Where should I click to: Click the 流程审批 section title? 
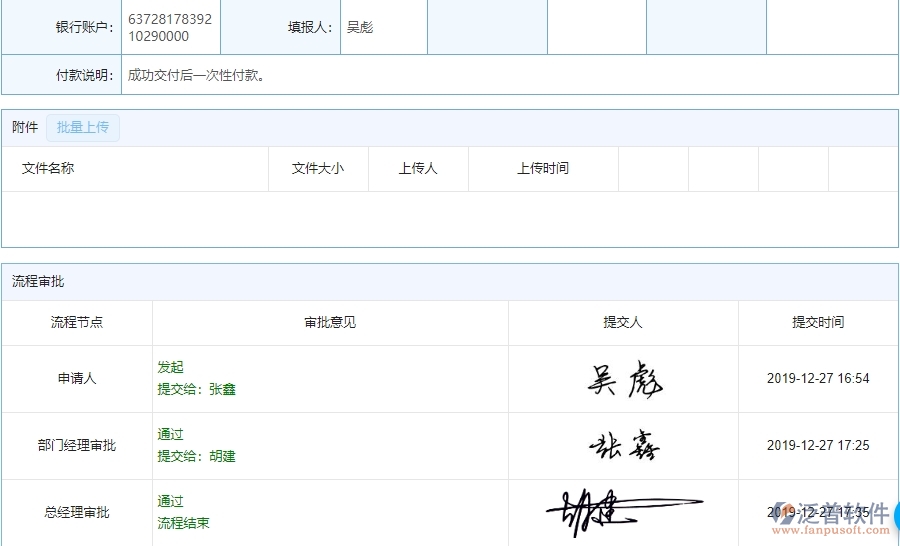tap(38, 281)
